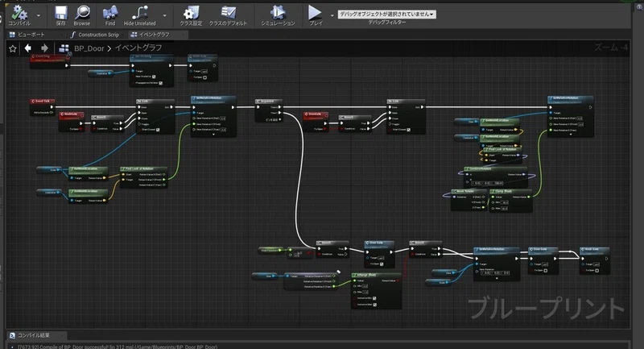This screenshot has width=644, height=349.
Task: Click the プレイ play button
Action: tap(316, 15)
